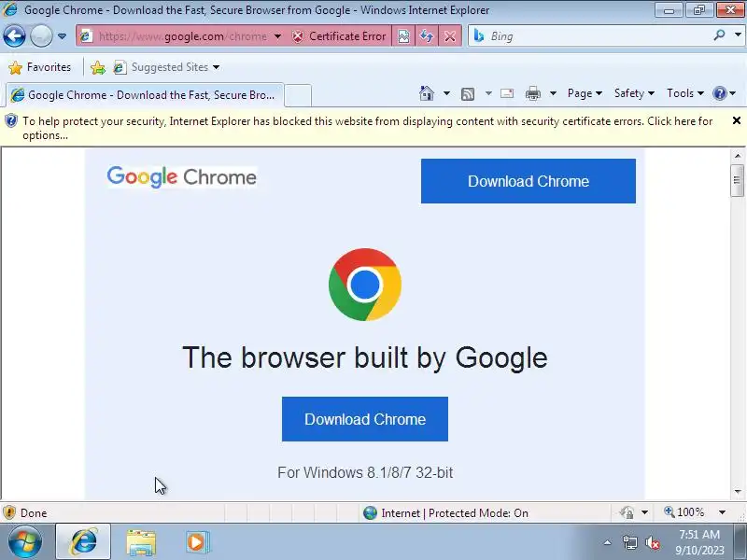Show hidden tray icons arrow
747x560 pixels.
coord(608,542)
